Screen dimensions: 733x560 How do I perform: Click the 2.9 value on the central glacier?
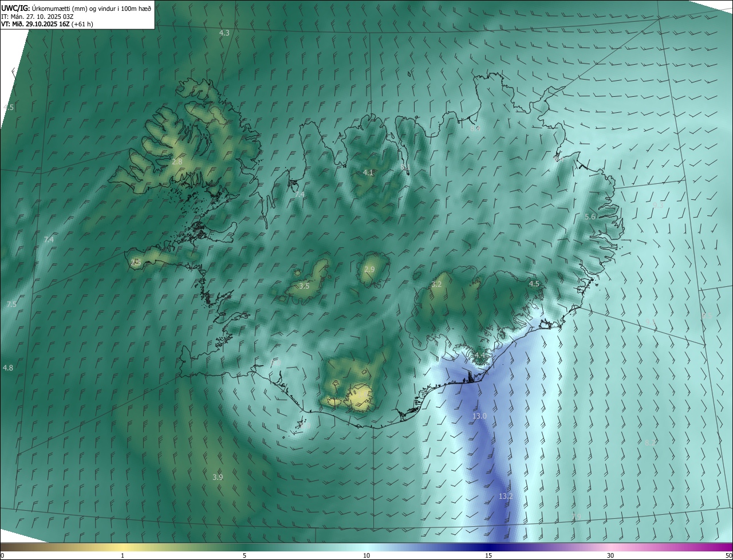click(369, 270)
